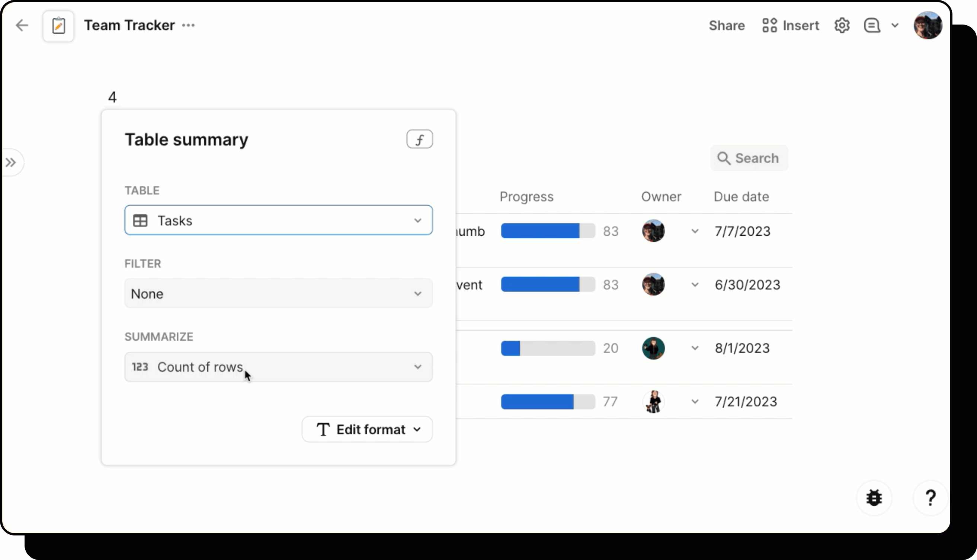Open more options for Team Tracker
This screenshot has height=560, width=977.
pos(188,25)
